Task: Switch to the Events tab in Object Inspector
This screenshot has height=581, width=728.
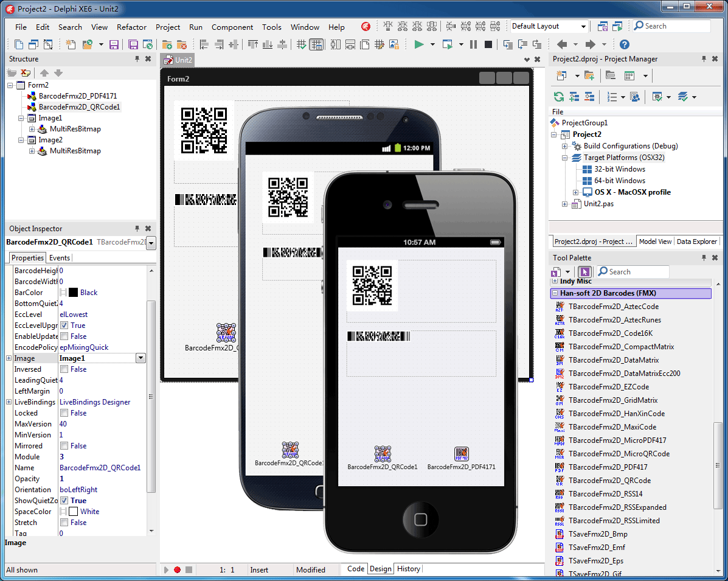Action: click(x=59, y=257)
